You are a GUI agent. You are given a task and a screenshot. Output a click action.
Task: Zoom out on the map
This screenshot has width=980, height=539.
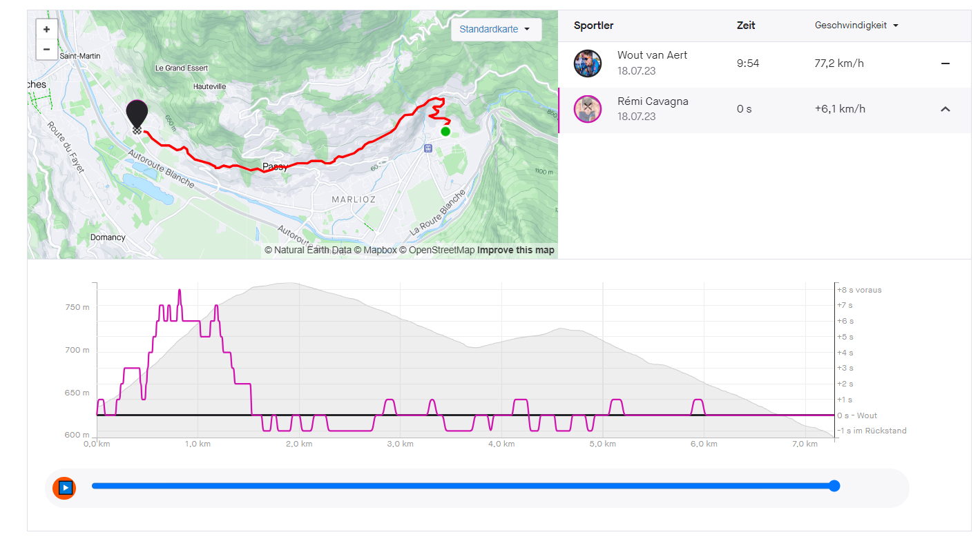[x=46, y=50]
